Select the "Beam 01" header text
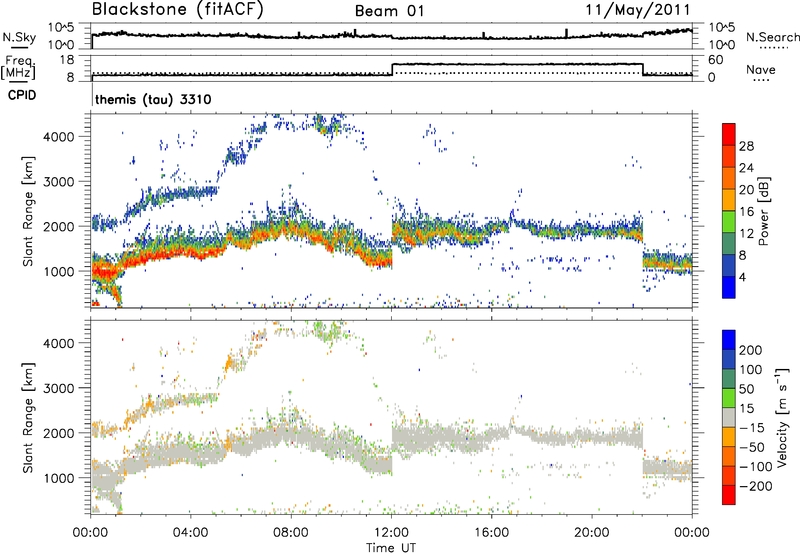This screenshot has width=800, height=554. (x=389, y=11)
